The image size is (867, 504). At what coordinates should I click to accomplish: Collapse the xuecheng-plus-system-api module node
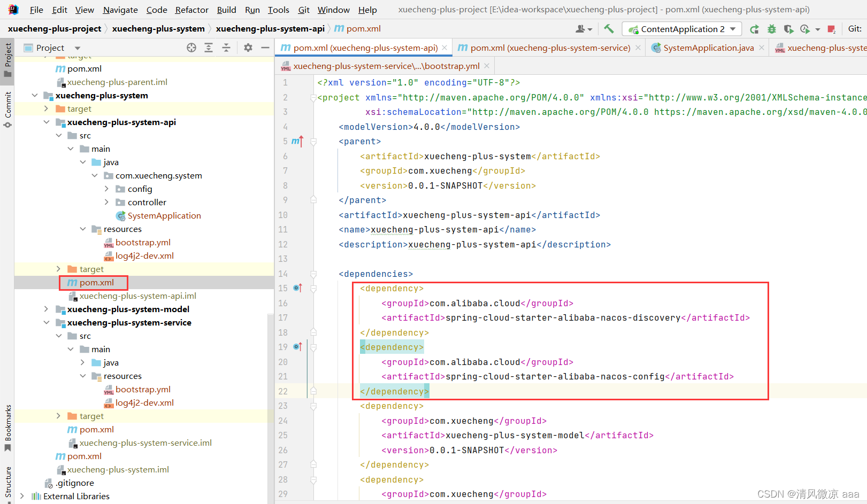(47, 122)
